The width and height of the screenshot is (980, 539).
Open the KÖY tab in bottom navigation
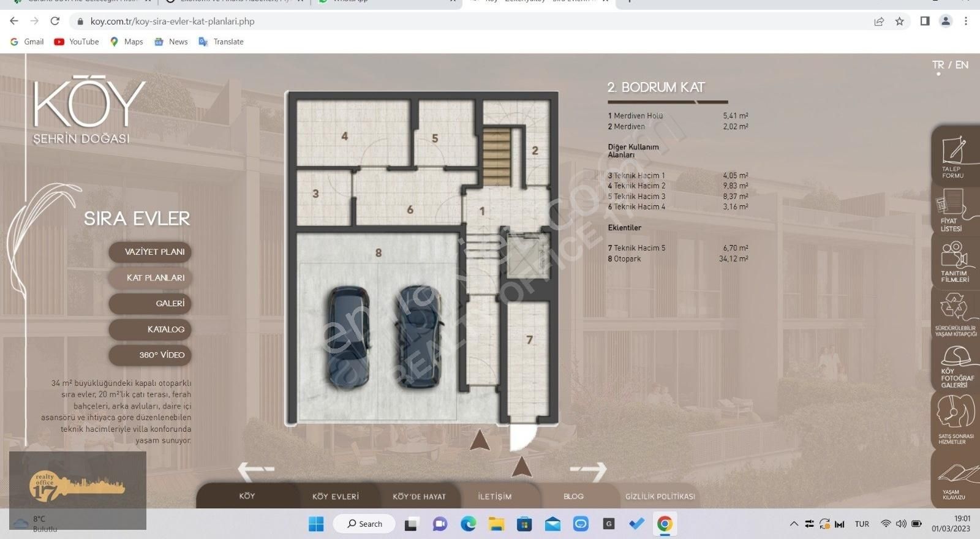pyautogui.click(x=247, y=496)
